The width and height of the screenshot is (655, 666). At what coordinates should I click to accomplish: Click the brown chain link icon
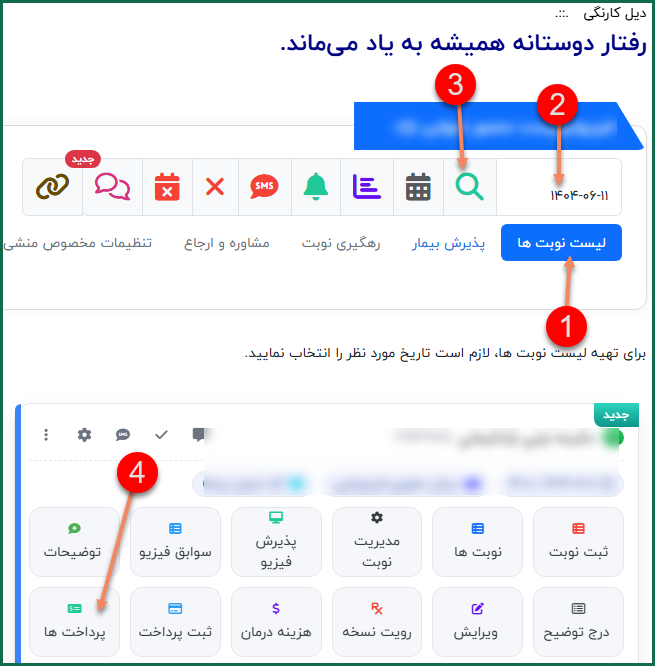click(x=52, y=187)
